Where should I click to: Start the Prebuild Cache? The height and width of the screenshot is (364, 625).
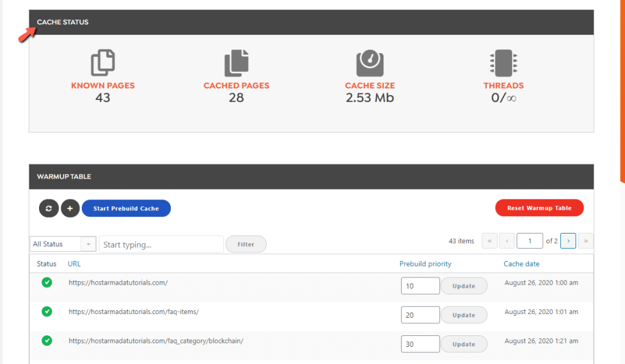(x=126, y=209)
